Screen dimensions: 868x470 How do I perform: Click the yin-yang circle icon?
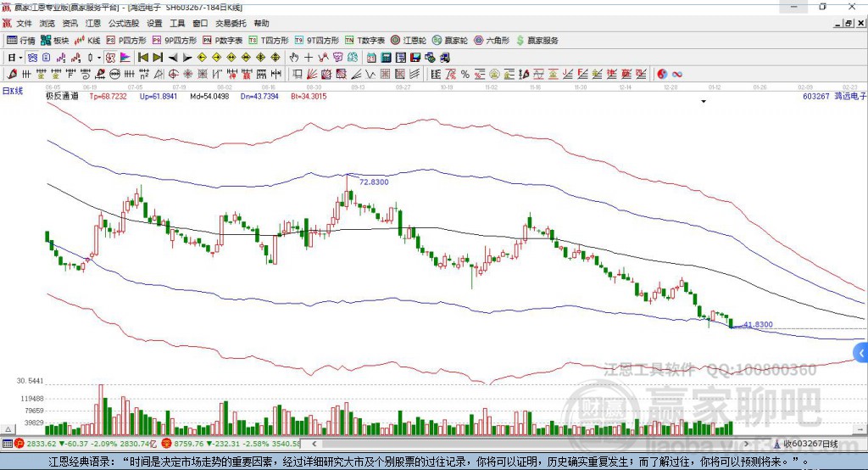662,74
